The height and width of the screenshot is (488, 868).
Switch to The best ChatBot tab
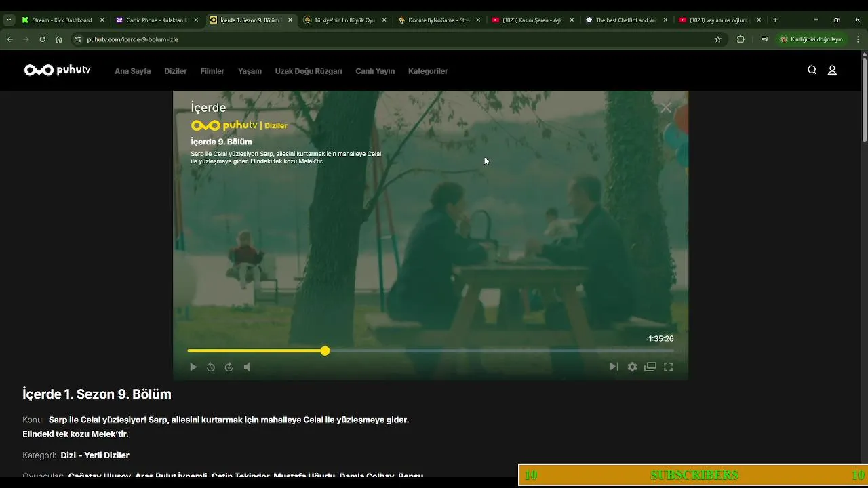(625, 20)
